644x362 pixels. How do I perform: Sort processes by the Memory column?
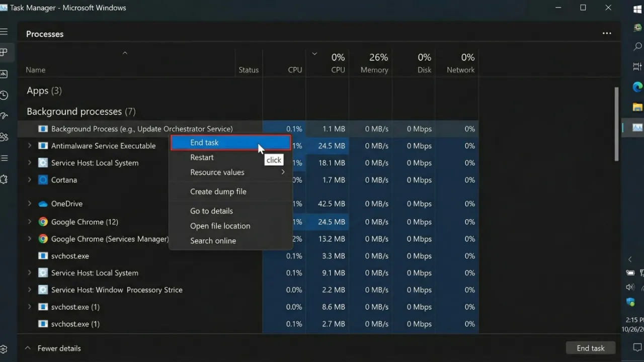tap(374, 63)
